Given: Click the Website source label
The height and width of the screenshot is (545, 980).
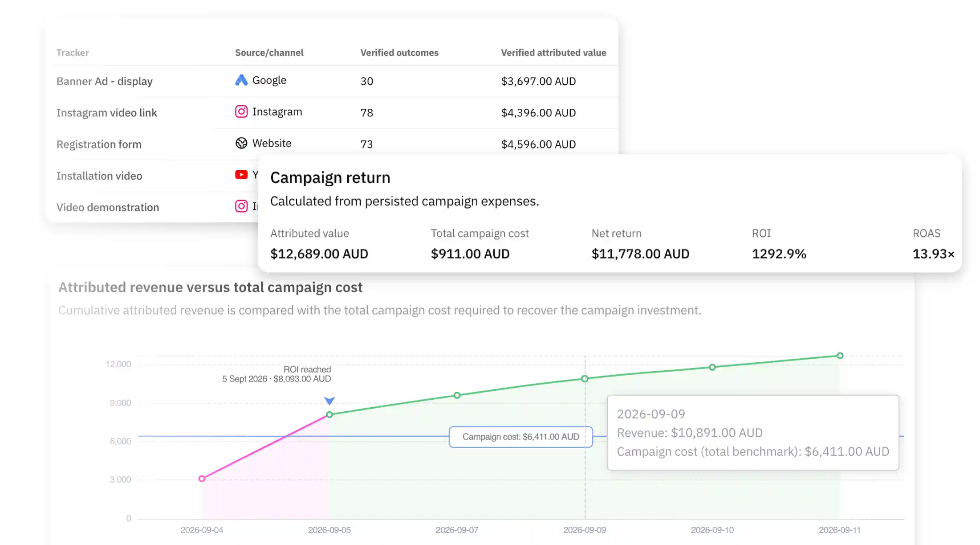Looking at the screenshot, I should [x=272, y=143].
